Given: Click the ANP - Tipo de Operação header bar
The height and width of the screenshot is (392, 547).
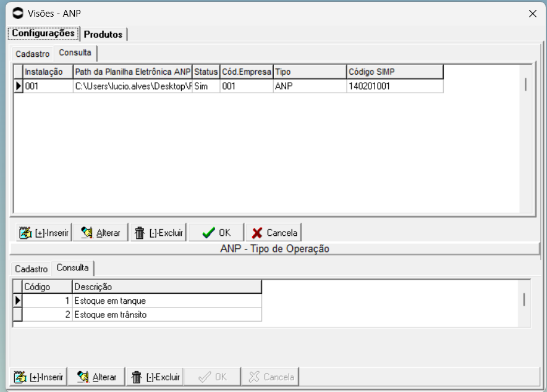Looking at the screenshot, I should click(x=275, y=249).
